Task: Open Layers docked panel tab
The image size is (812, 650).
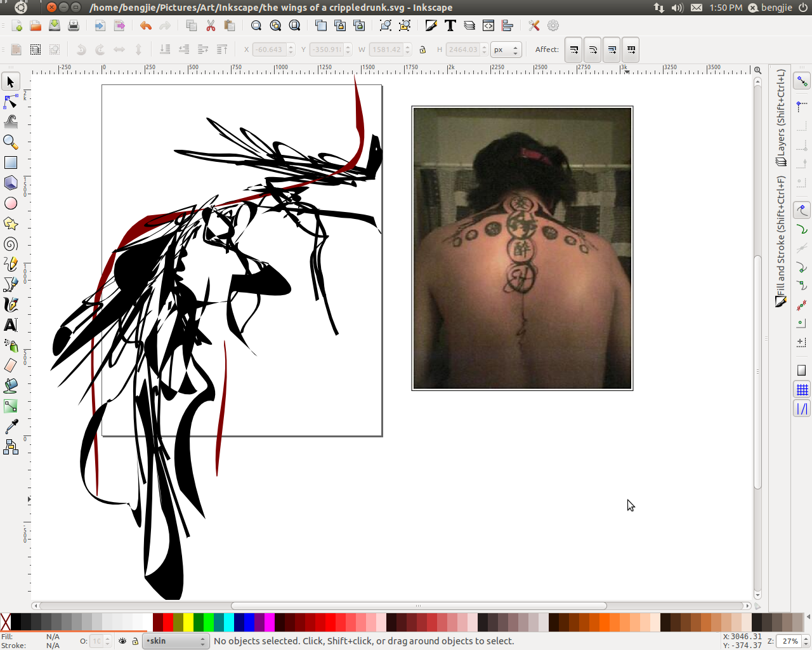Action: pos(780,118)
